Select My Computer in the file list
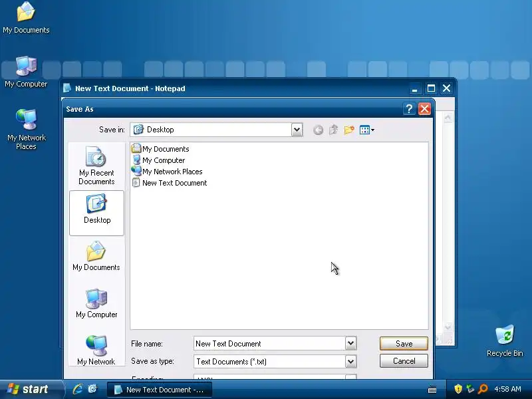 coord(158,160)
